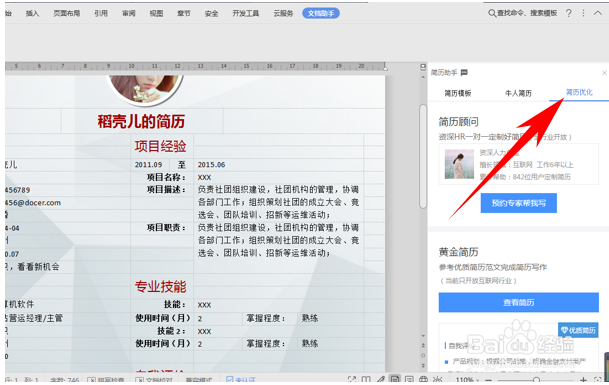Close the 简历助手 side panel
Screen dimensions: 609x385
point(604,73)
